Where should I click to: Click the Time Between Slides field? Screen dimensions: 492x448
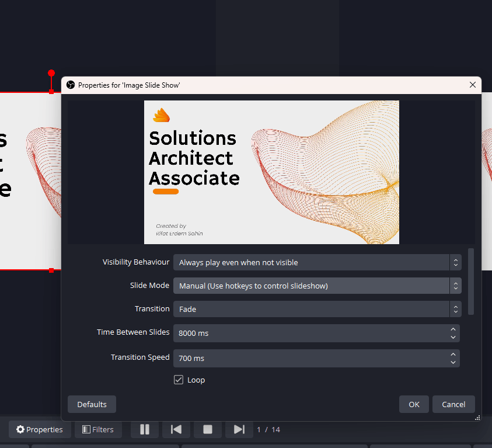coord(316,333)
